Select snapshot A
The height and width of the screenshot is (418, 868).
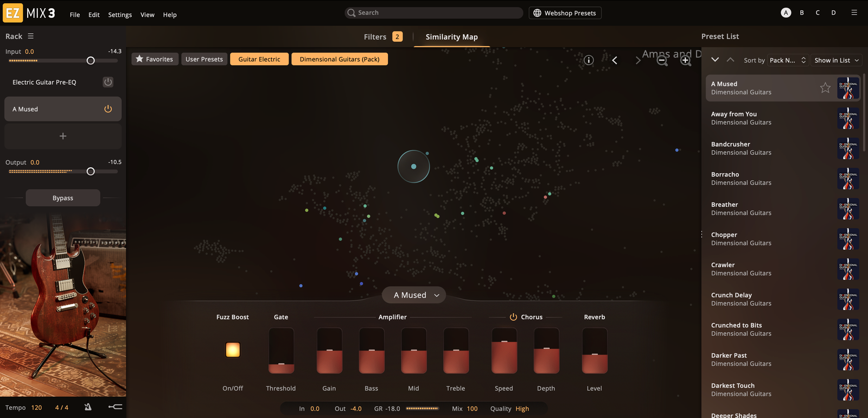point(786,12)
